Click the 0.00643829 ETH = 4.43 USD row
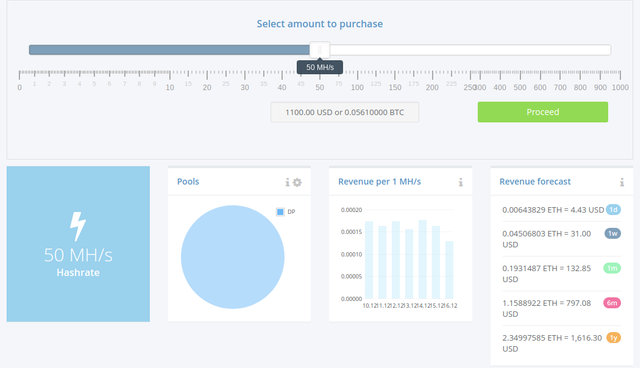This screenshot has width=640, height=368. (562, 210)
